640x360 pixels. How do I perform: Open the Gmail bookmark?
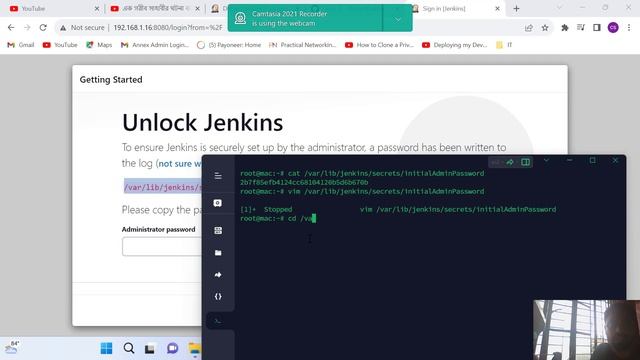pyautogui.click(x=21, y=45)
